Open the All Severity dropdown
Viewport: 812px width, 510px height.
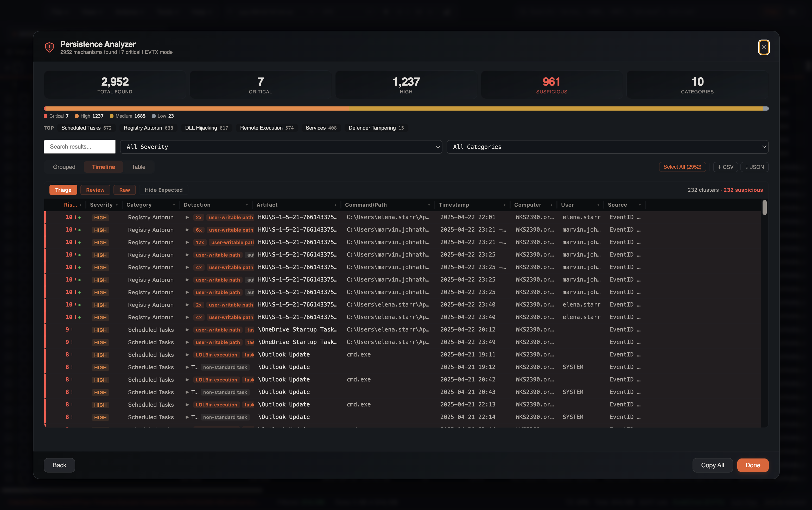point(281,147)
